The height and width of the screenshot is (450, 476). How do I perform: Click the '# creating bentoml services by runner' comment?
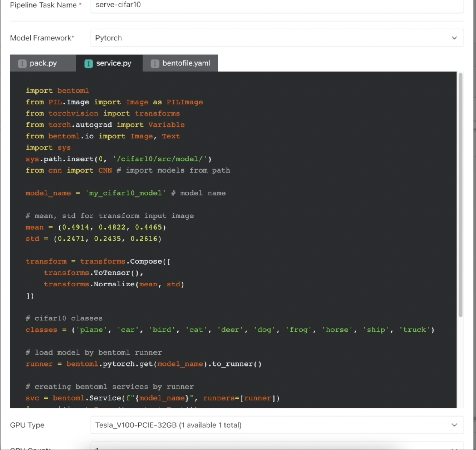110,387
